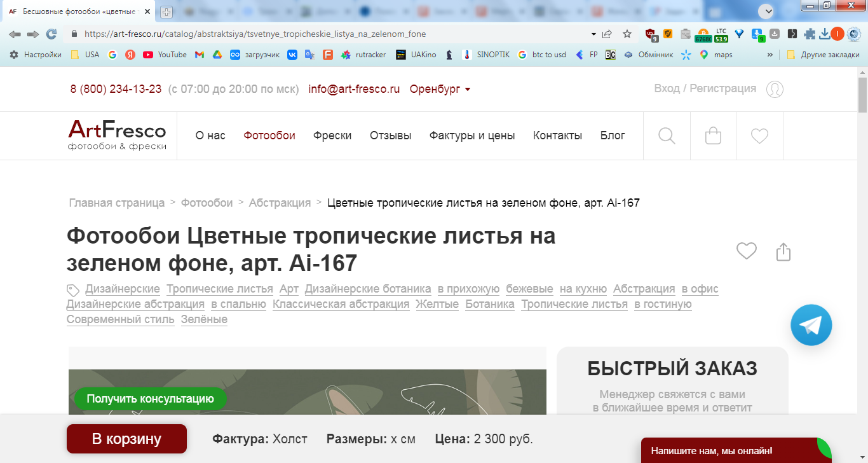Open the Абстракция breadcrumb link
The height and width of the screenshot is (463, 868).
(280, 203)
